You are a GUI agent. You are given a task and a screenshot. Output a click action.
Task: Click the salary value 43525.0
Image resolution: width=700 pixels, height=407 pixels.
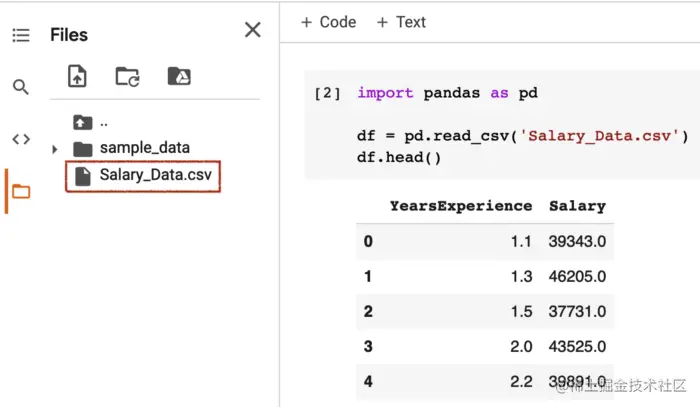point(577,346)
